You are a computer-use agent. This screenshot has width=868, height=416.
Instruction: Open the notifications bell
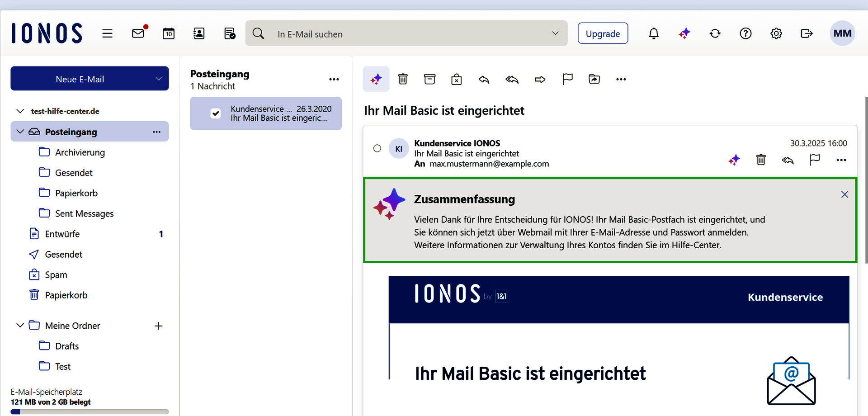point(654,33)
